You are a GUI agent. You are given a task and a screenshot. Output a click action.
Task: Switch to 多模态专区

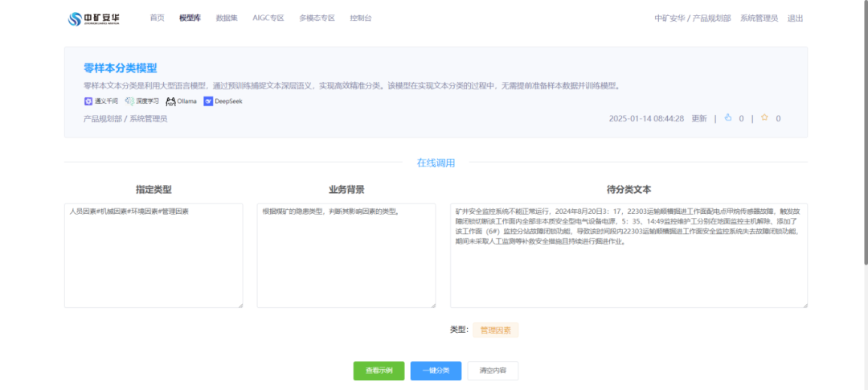click(x=317, y=18)
